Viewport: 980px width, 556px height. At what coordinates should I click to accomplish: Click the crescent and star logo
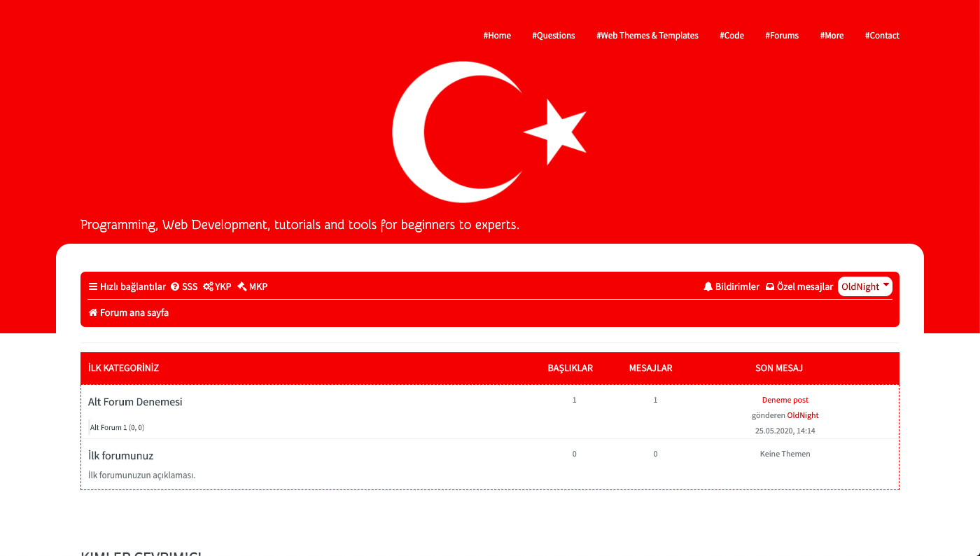coord(489,132)
